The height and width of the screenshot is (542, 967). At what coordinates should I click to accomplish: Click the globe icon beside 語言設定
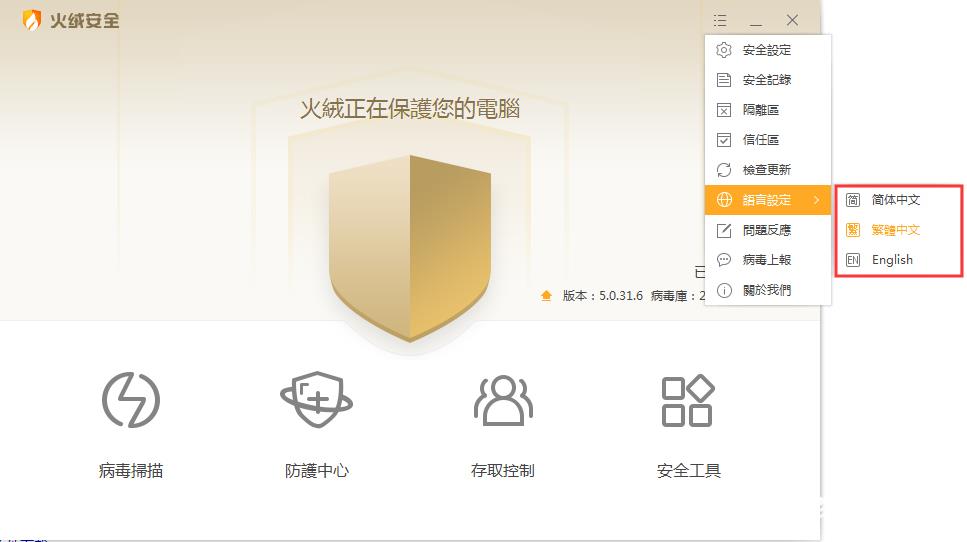click(x=724, y=200)
